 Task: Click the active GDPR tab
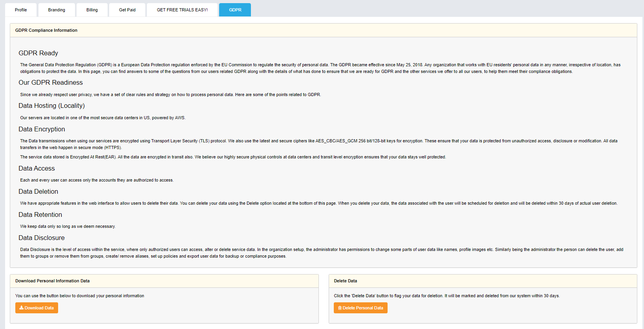coord(235,10)
